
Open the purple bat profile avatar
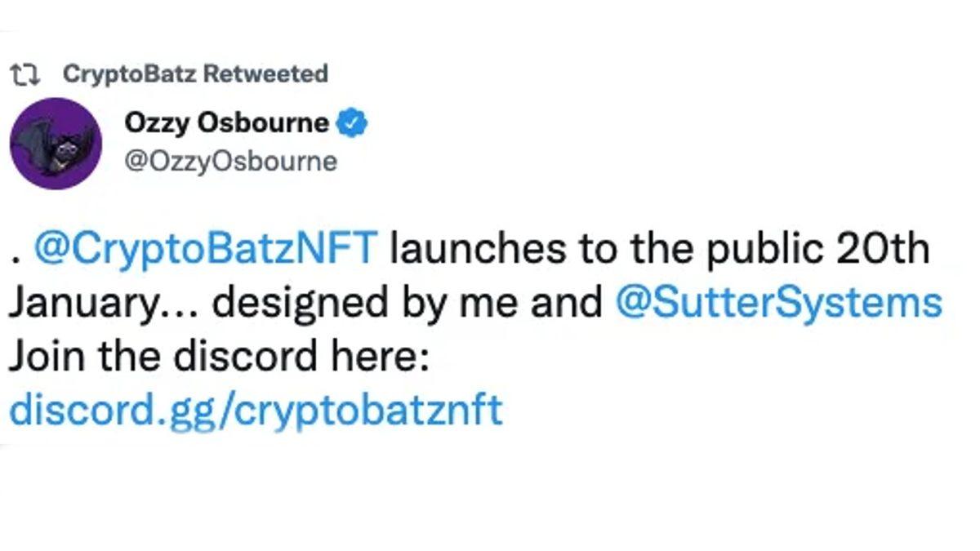coord(56,144)
